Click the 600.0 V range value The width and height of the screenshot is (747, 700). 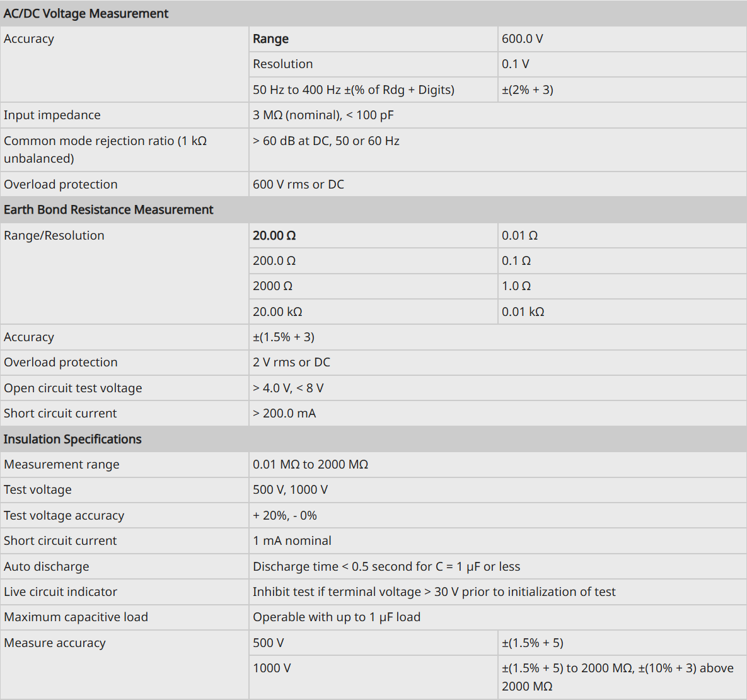click(522, 38)
